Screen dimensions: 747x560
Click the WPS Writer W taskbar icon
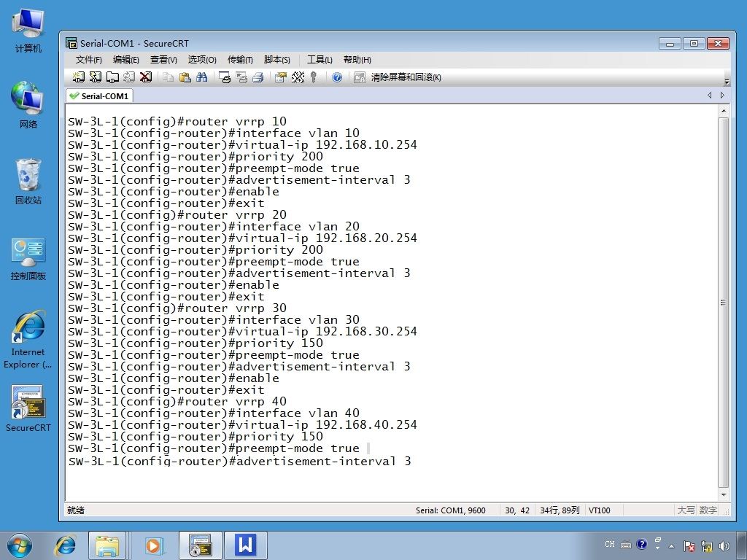coord(246,545)
